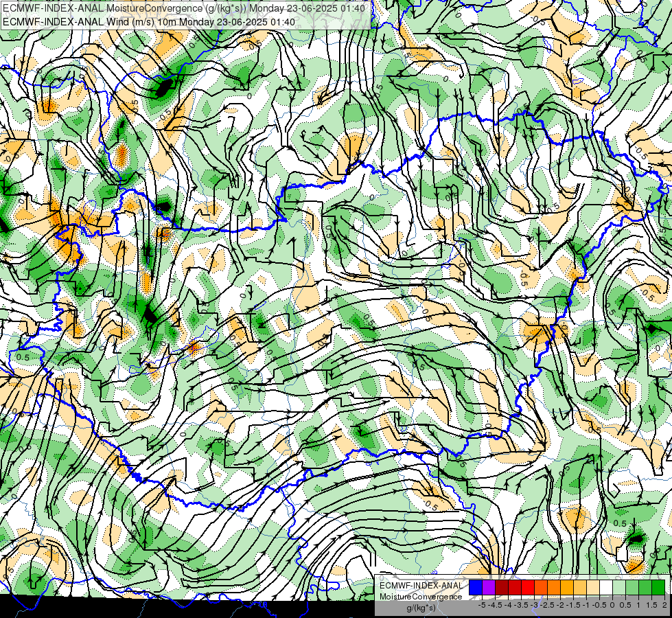
Task: Click the orange swatch between -2.5 and -2
Action: click(x=554, y=588)
